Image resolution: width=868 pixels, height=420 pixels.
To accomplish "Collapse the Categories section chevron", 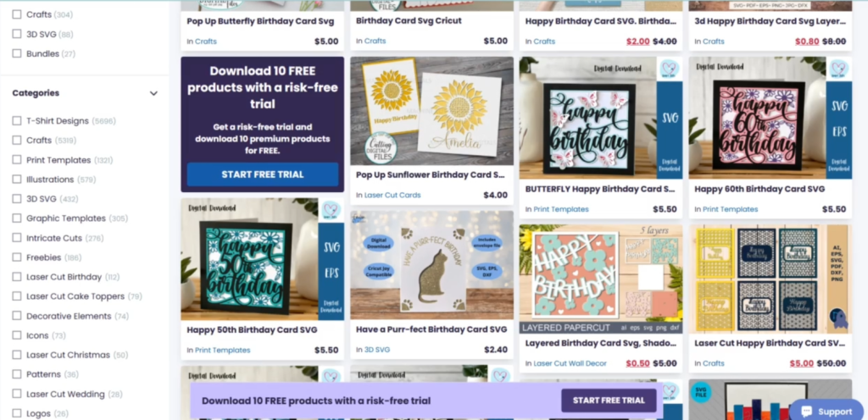I will [x=154, y=93].
